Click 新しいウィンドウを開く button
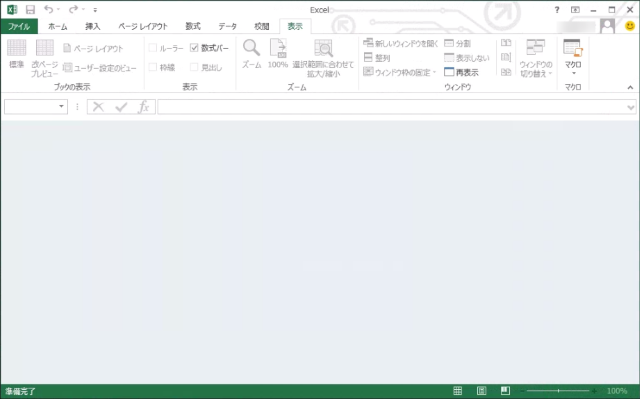The width and height of the screenshot is (640, 399). 400,43
